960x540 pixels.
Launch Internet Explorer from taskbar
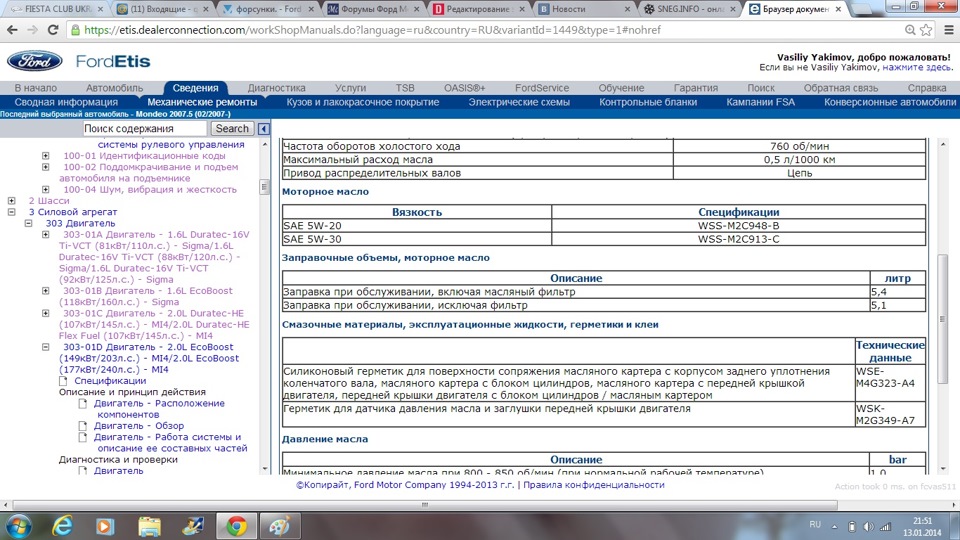click(x=62, y=526)
